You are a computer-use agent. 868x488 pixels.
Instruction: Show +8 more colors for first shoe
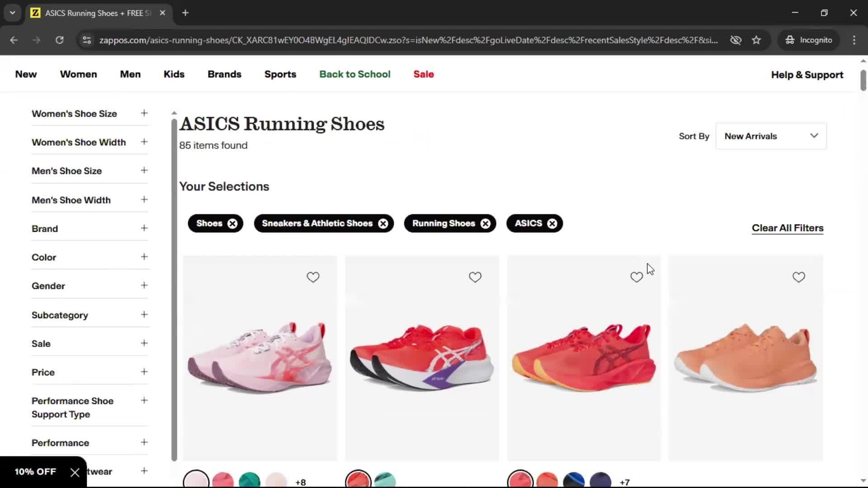301,482
